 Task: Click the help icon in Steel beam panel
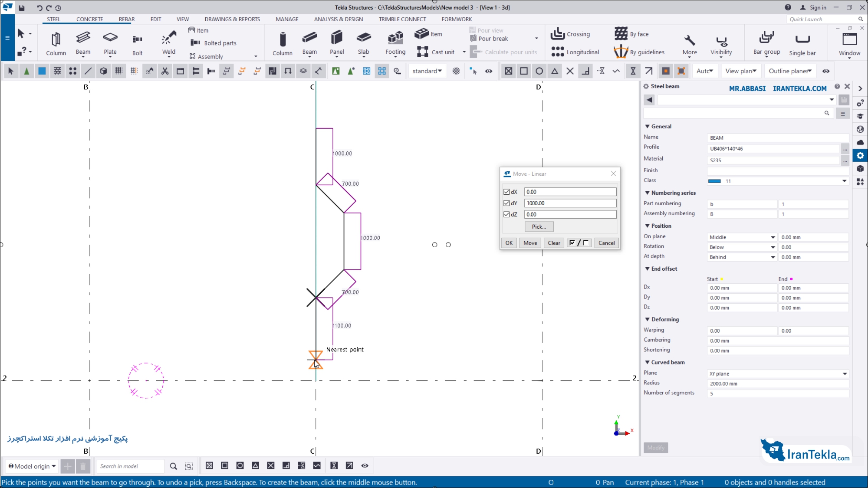pyautogui.click(x=837, y=86)
